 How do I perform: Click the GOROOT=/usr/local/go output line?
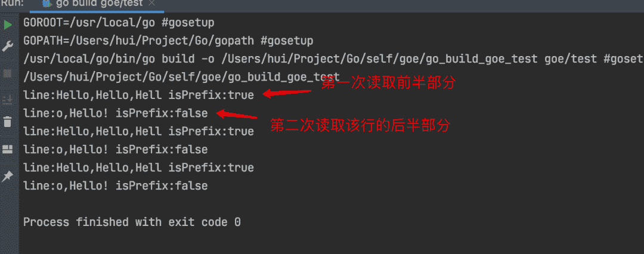pyautogui.click(x=118, y=23)
